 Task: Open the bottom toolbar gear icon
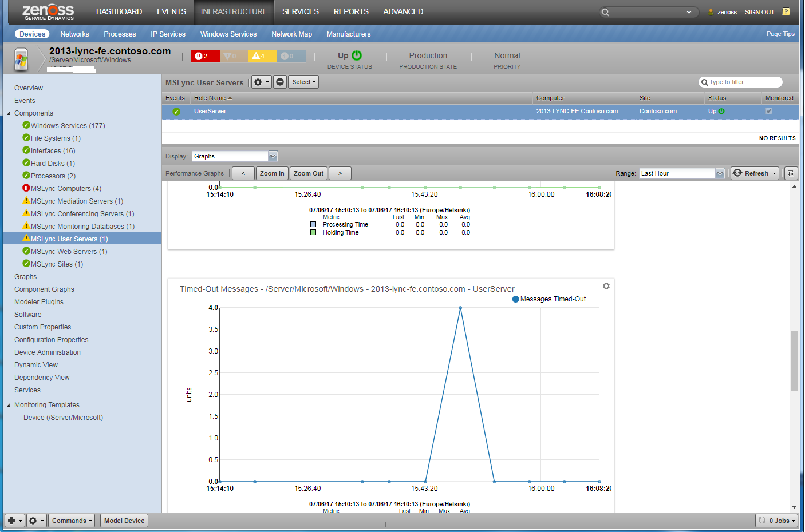(36, 521)
